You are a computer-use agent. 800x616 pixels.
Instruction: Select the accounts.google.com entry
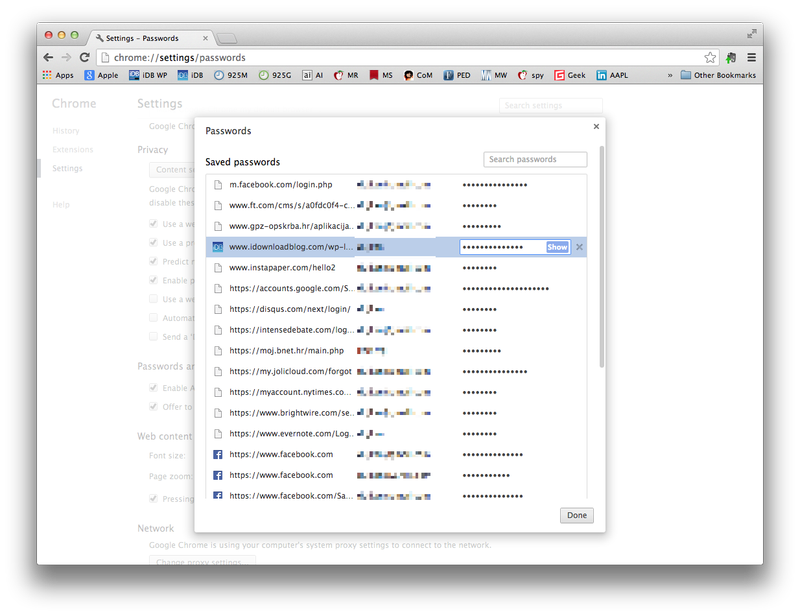pos(396,288)
